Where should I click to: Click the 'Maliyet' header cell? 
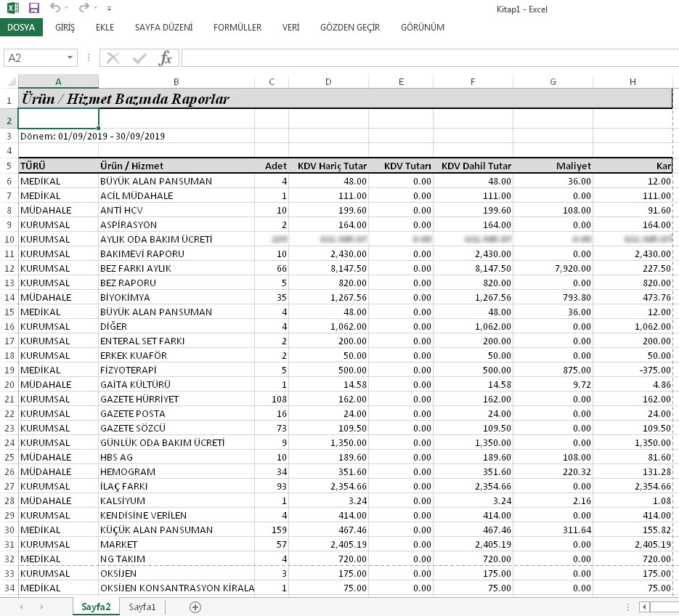(553, 166)
